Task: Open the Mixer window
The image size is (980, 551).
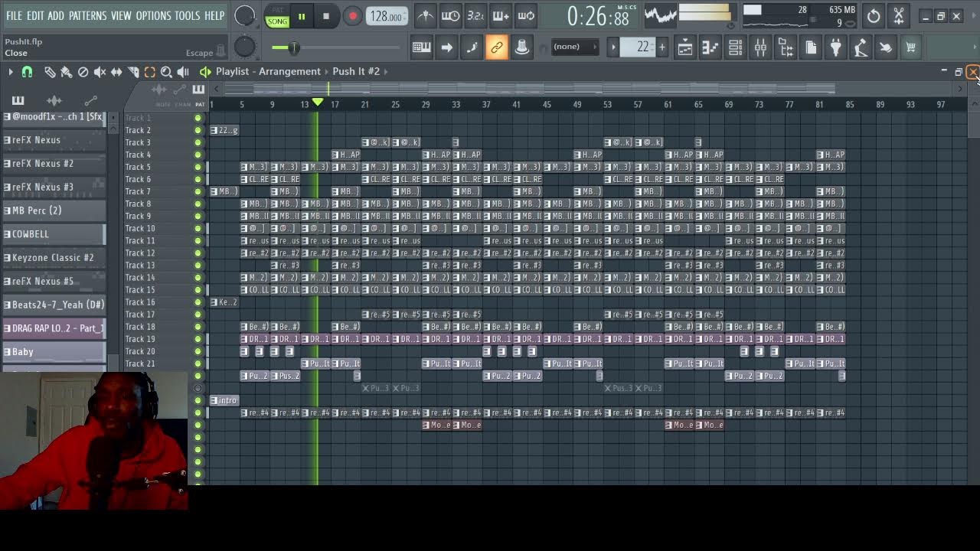Action: click(x=760, y=47)
